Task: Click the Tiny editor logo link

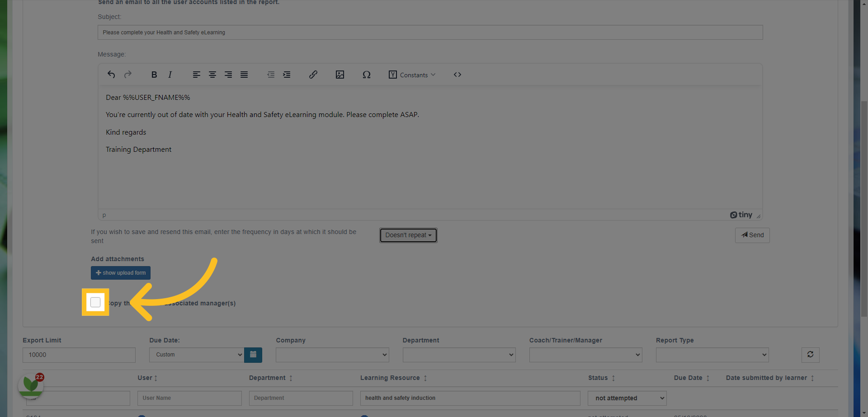Action: tap(741, 215)
